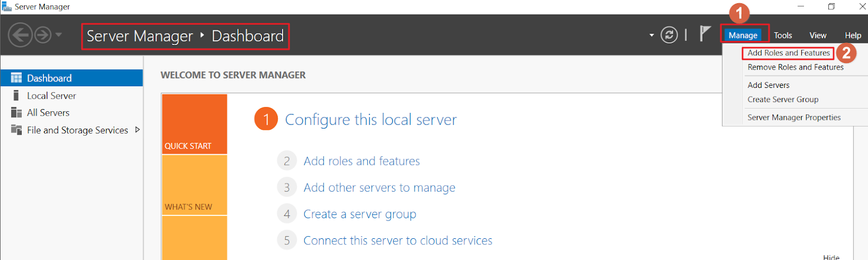Click the Server Manager breadcrumb text
The height and width of the screenshot is (260, 868).
point(139,36)
